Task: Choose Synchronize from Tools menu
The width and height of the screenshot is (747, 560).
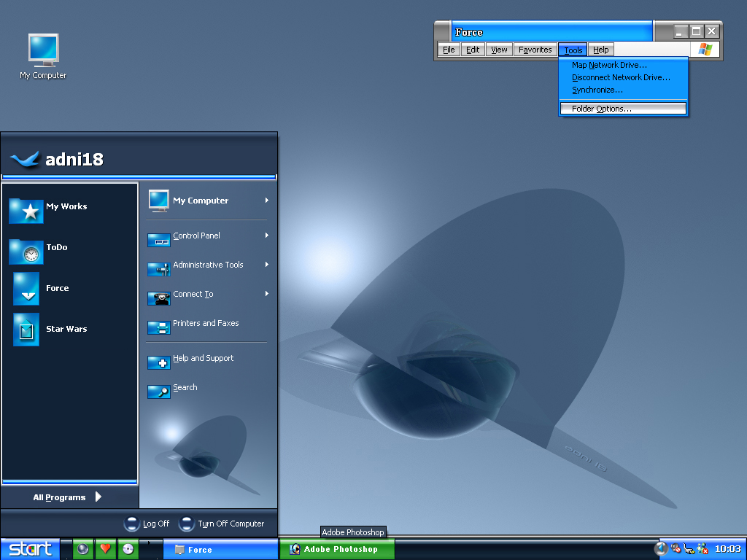Action: point(623,90)
